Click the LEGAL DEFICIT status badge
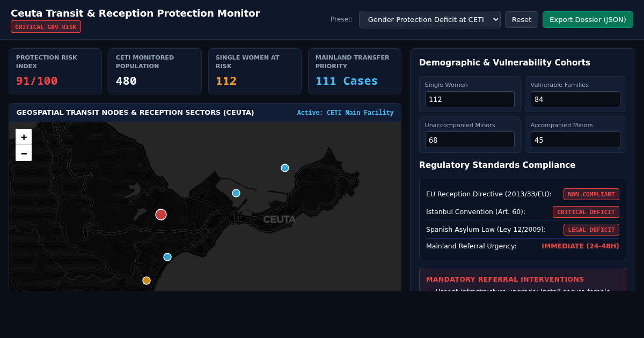 coord(591,230)
